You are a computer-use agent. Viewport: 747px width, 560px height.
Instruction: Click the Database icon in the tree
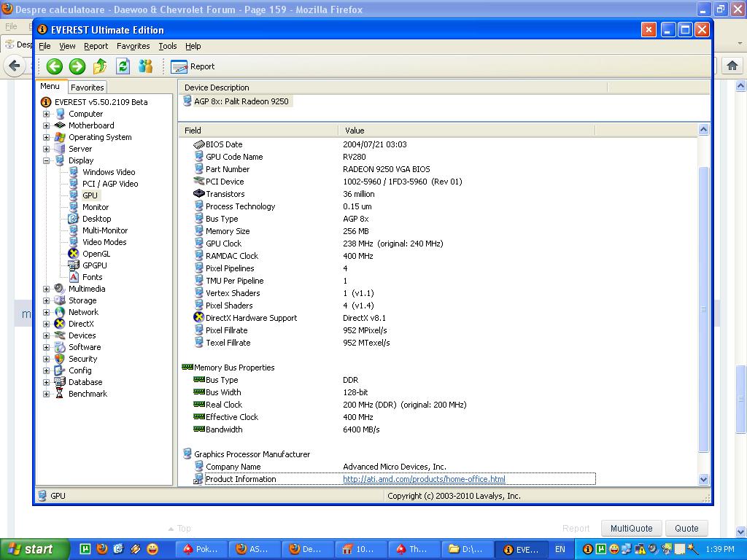coord(60,382)
